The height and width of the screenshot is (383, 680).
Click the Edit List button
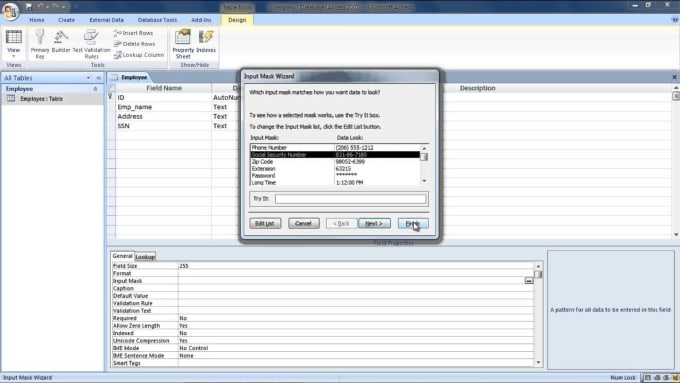pos(265,223)
